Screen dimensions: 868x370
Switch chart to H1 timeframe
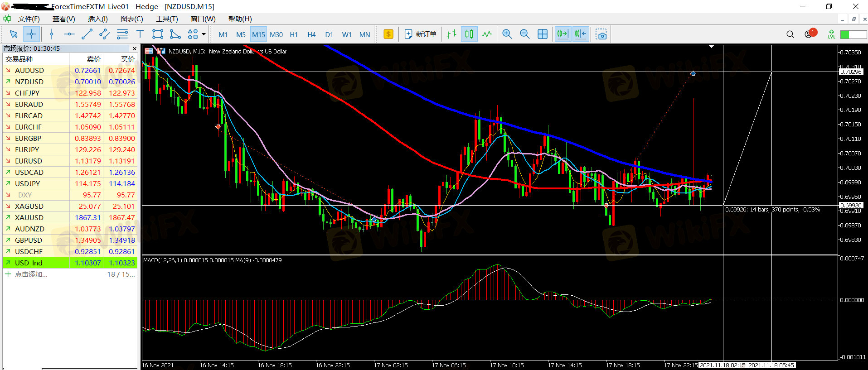(x=294, y=34)
